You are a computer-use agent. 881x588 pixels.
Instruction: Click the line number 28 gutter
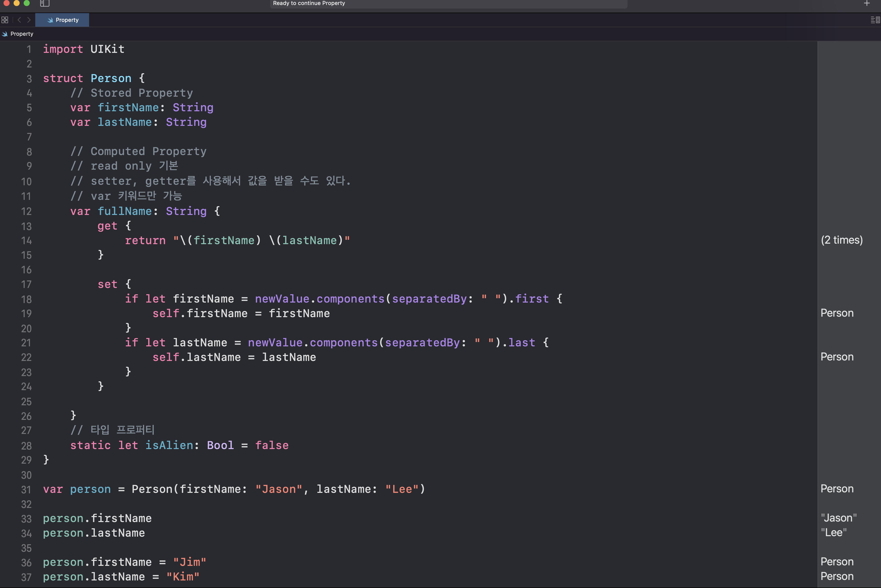click(x=26, y=446)
